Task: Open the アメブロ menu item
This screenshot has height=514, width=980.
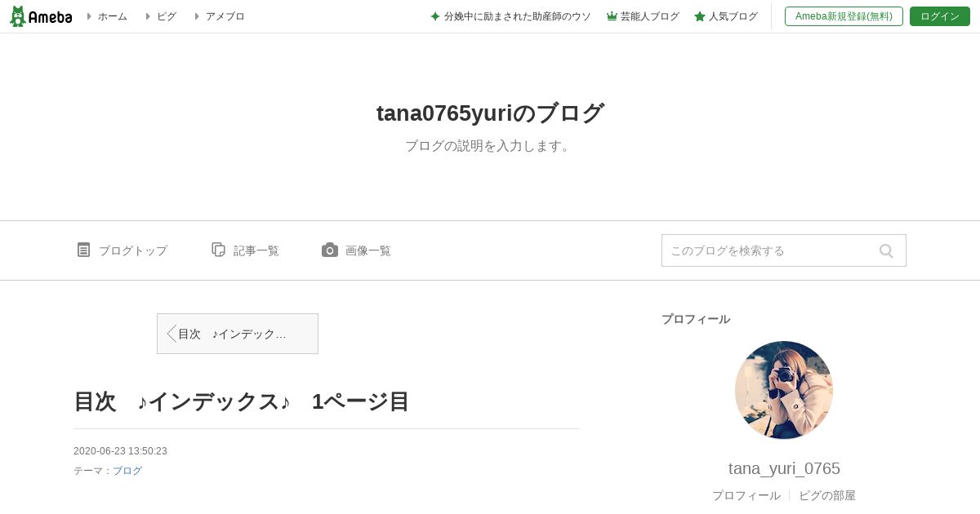Action: 225,16
